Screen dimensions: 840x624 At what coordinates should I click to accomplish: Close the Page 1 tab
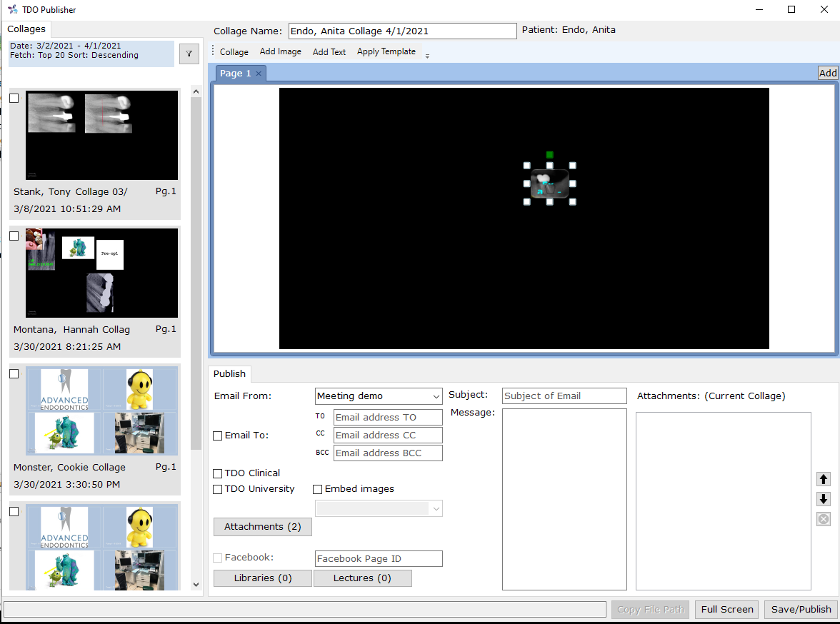[259, 74]
